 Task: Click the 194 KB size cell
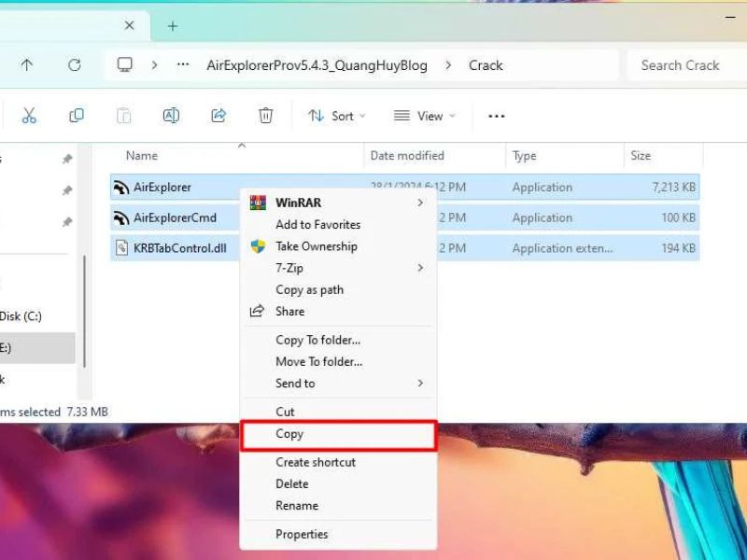coord(679,248)
